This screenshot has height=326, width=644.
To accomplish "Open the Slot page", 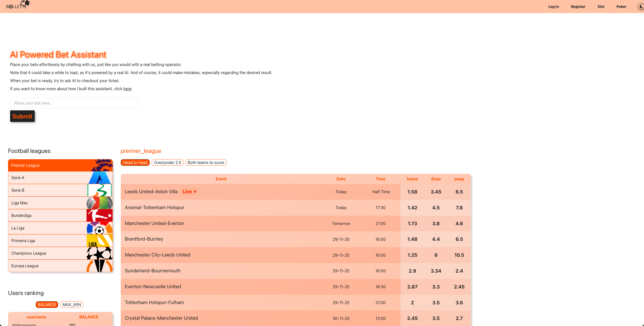I will tap(601, 7).
